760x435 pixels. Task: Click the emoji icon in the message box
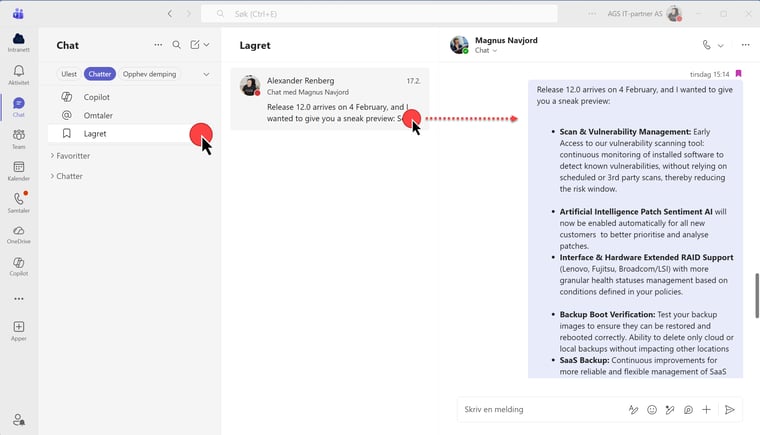(x=652, y=409)
